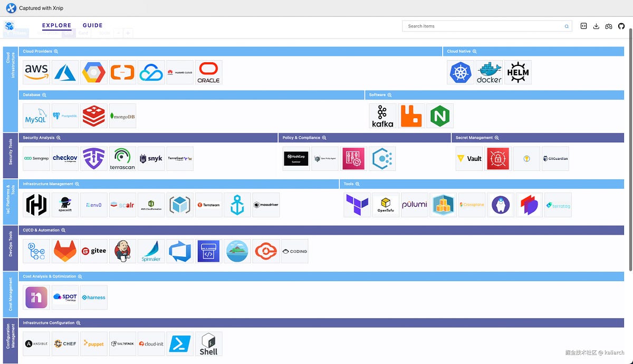The image size is (633, 364).
Task: Select the Pulumi icon
Action: click(x=415, y=205)
